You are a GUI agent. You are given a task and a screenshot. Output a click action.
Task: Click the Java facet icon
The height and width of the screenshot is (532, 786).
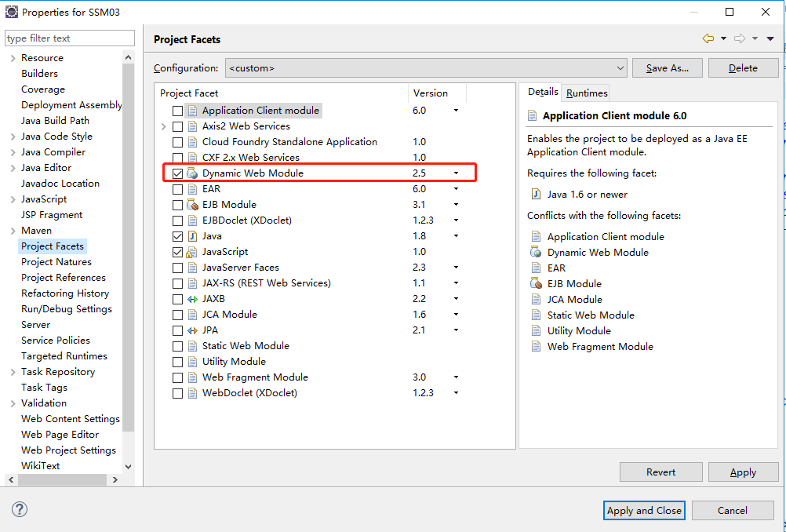[192, 236]
